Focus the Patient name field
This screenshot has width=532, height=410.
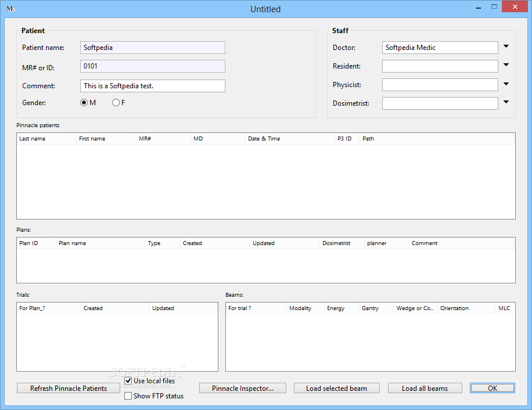coord(153,48)
